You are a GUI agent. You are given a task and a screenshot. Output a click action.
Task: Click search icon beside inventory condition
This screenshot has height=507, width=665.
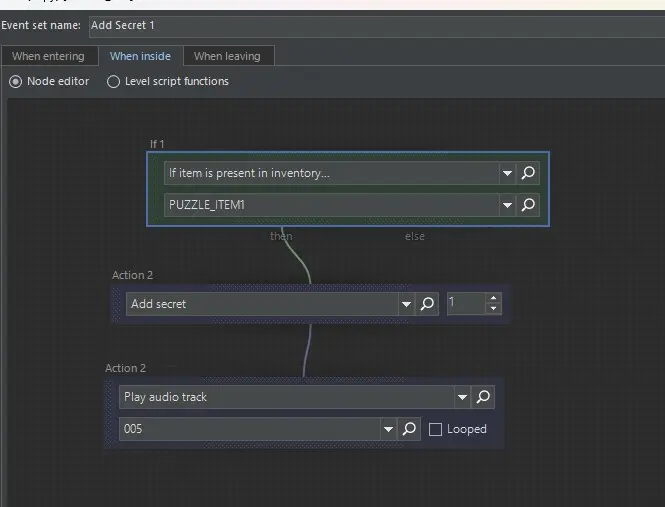click(529, 173)
